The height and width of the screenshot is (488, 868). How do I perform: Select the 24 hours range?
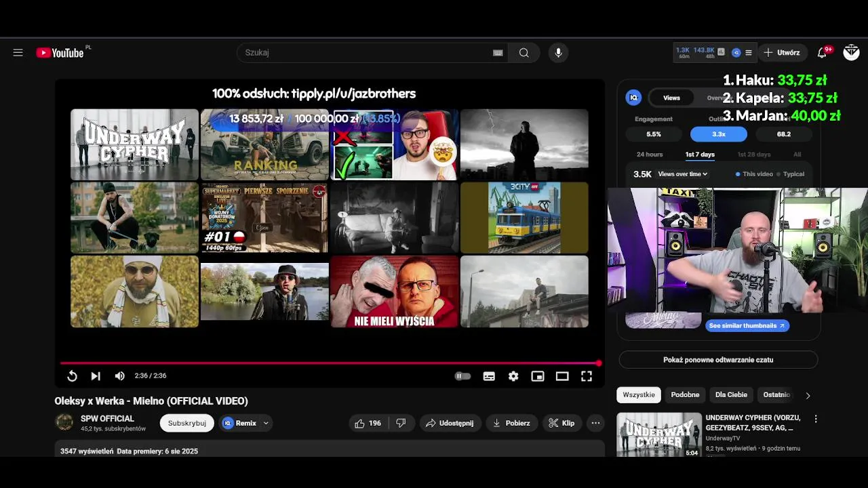coord(650,155)
